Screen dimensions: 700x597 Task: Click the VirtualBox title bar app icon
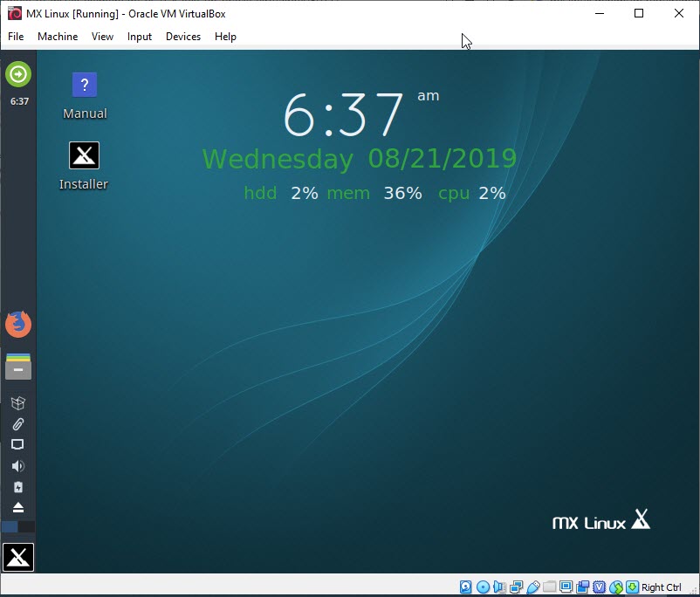(14, 13)
